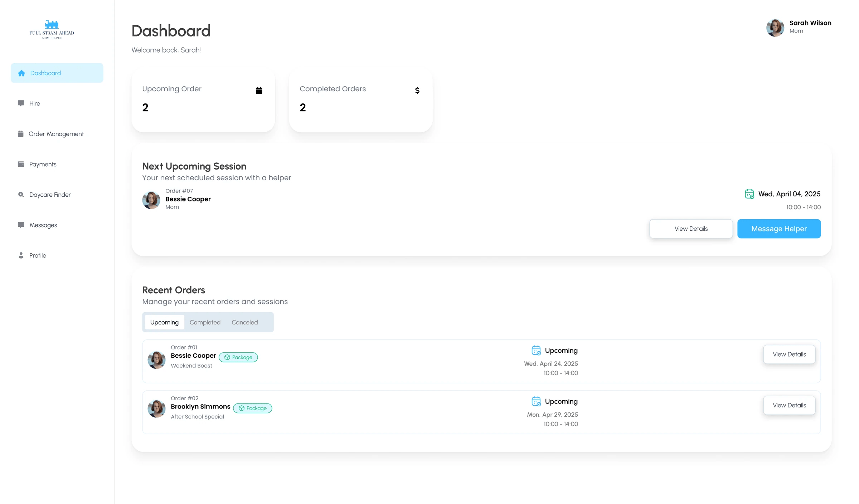The height and width of the screenshot is (504, 859).
Task: Click Package badge next to Brooklyn Simmons
Action: 253,408
